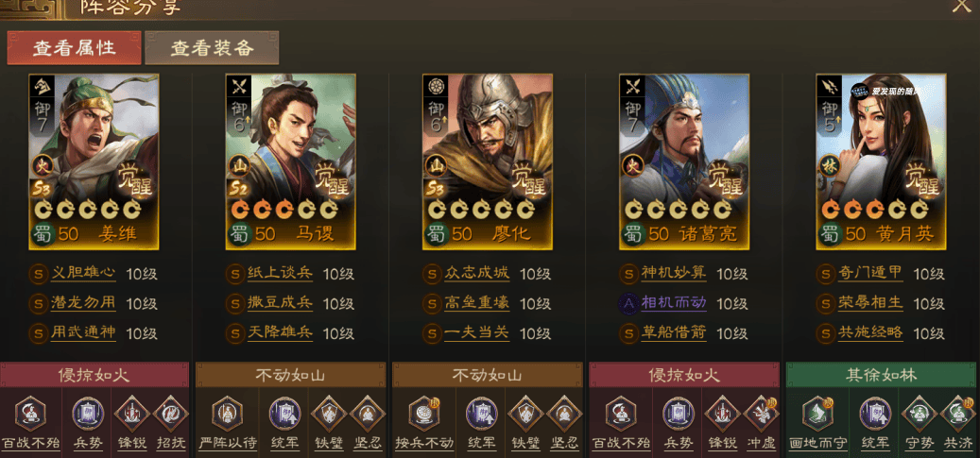The image size is (980, 458).
Task: Open the 相机而动 skill link
Action: [674, 303]
